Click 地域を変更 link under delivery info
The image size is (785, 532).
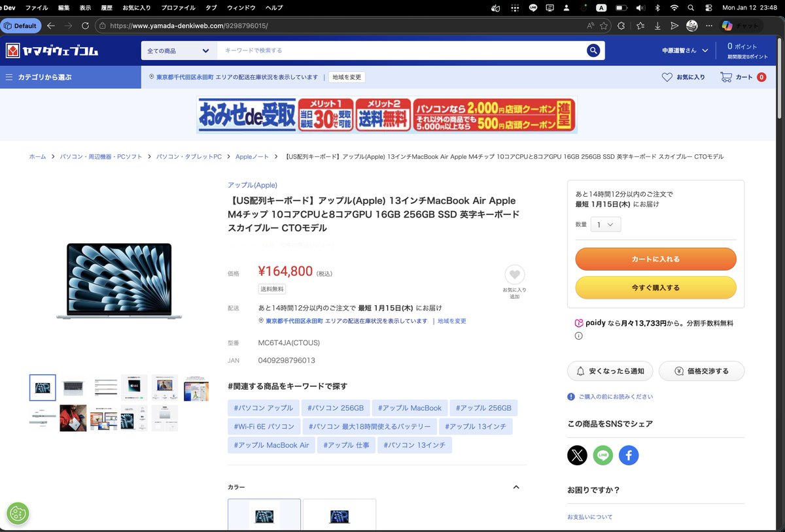[452, 321]
